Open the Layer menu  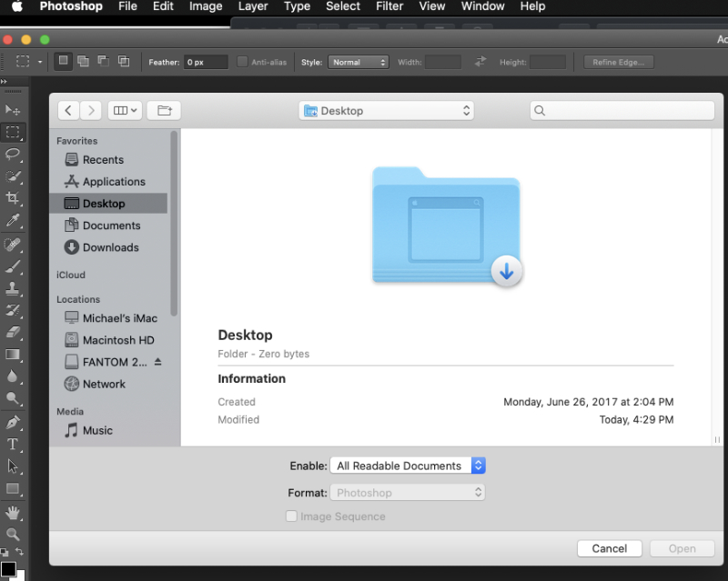(253, 6)
